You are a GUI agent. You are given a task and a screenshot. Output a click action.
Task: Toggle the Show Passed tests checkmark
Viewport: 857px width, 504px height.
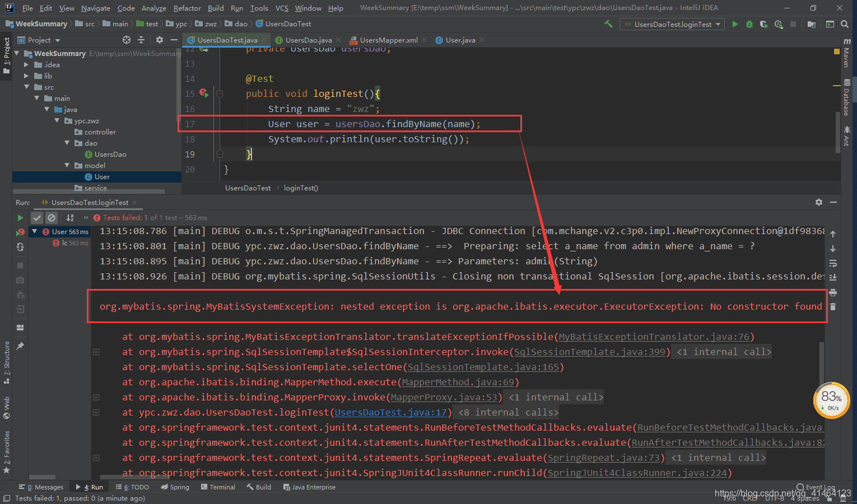point(37,217)
